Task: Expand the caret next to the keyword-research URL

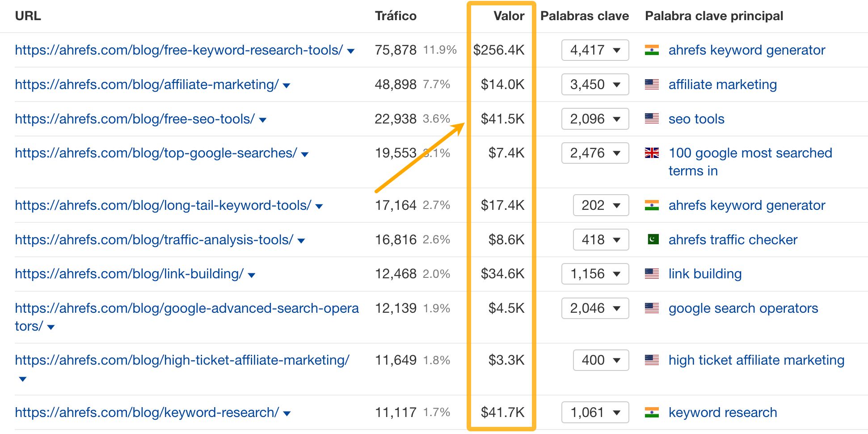Action: click(x=287, y=413)
